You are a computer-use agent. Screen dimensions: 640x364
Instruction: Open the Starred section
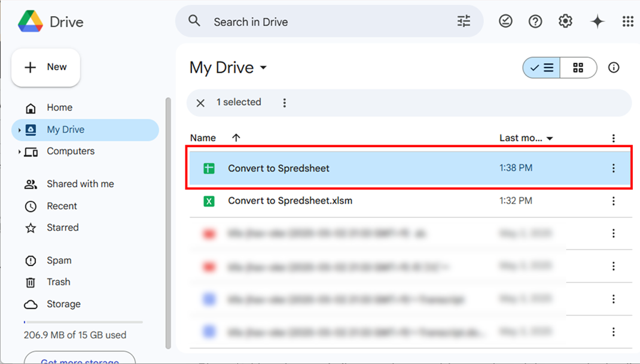coord(62,228)
